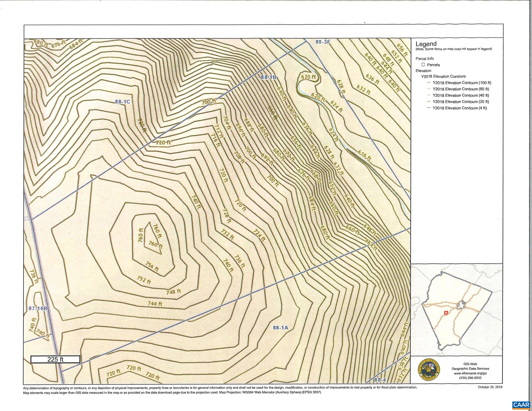Click the 4 ft elevation contour legend line
This screenshot has height=411, width=532.
tap(429, 108)
